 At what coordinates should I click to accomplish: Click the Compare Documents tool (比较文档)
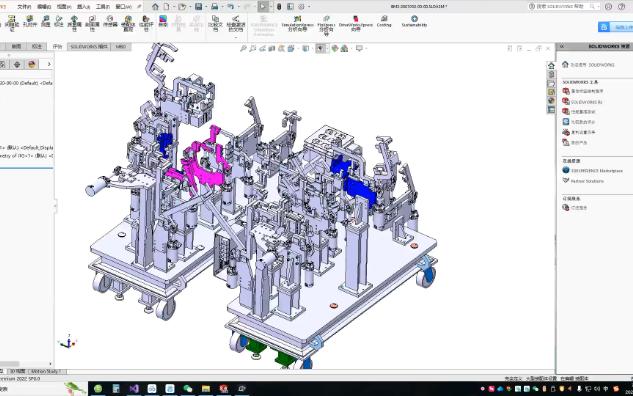click(x=216, y=23)
